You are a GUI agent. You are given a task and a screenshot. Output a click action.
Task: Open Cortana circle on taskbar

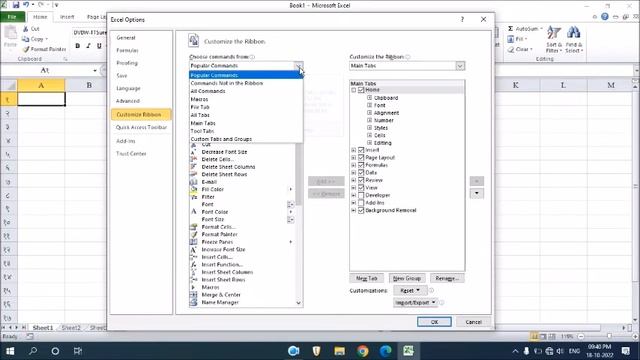[55, 351]
